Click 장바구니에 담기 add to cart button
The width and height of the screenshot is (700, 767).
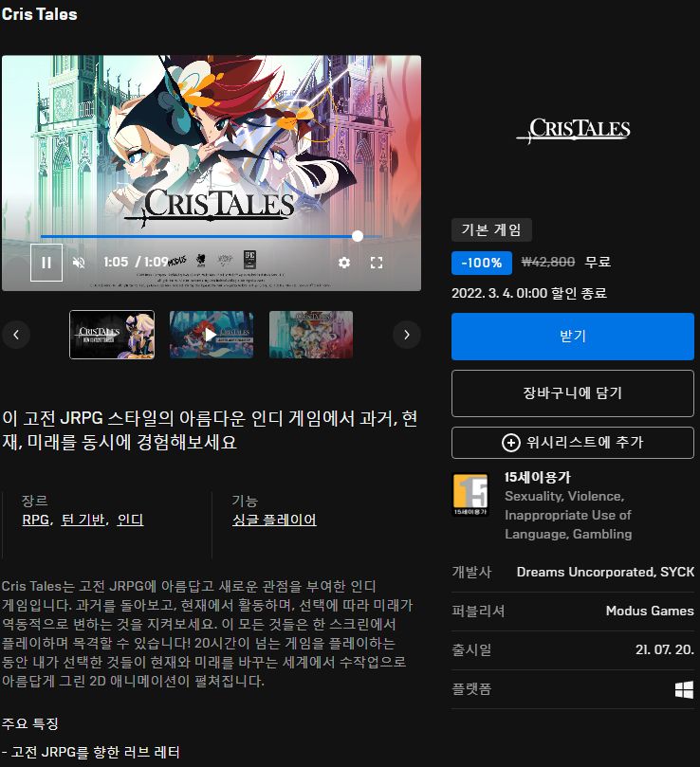coord(573,393)
